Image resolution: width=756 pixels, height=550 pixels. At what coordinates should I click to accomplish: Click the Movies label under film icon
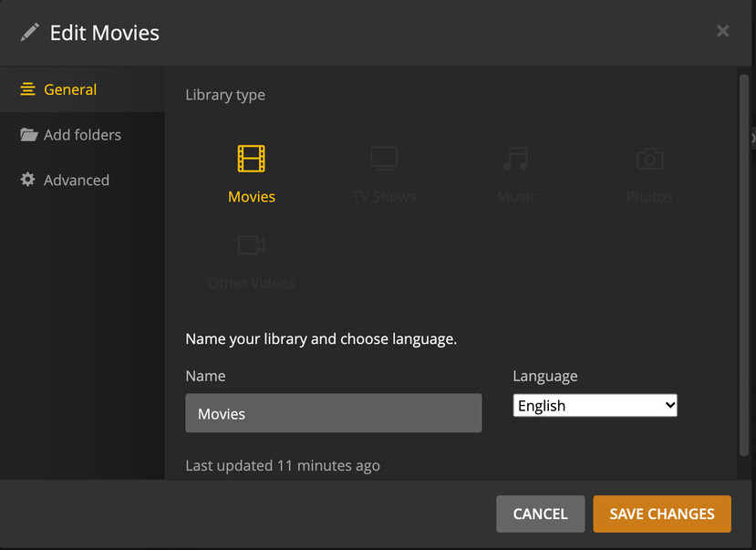251,197
